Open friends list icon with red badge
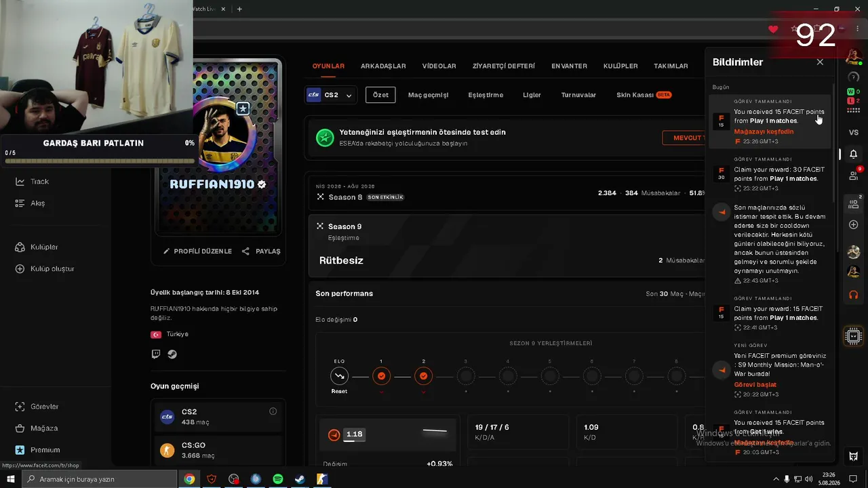Viewport: 868px width, 488px height. pyautogui.click(x=854, y=176)
